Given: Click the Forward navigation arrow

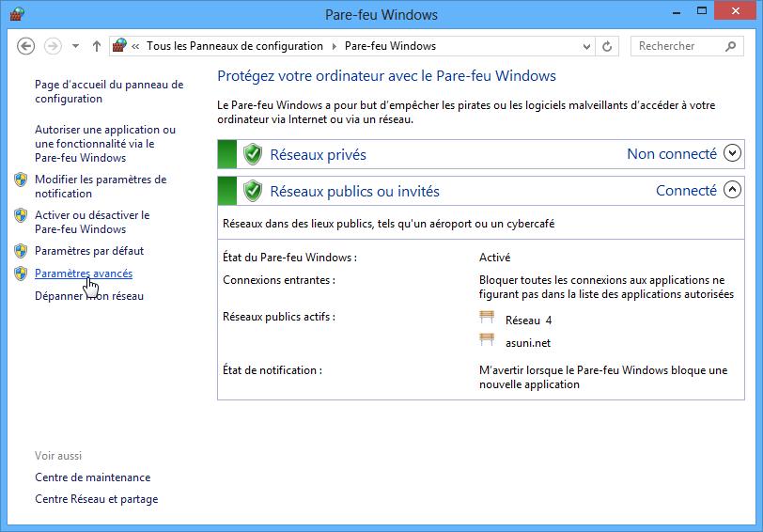Looking at the screenshot, I should tap(53, 46).
